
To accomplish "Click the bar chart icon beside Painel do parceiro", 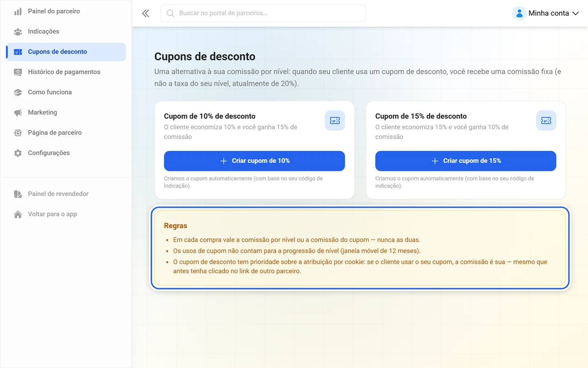I will [x=18, y=11].
